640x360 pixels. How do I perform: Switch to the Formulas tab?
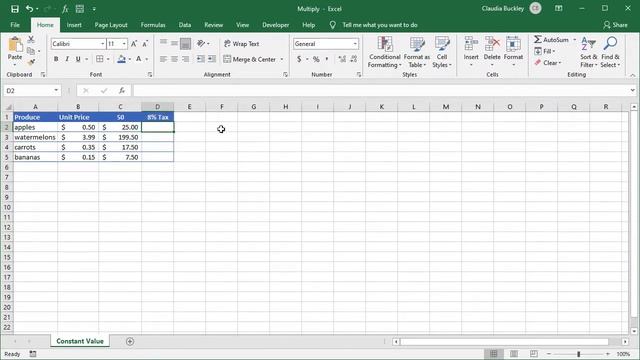(153, 25)
